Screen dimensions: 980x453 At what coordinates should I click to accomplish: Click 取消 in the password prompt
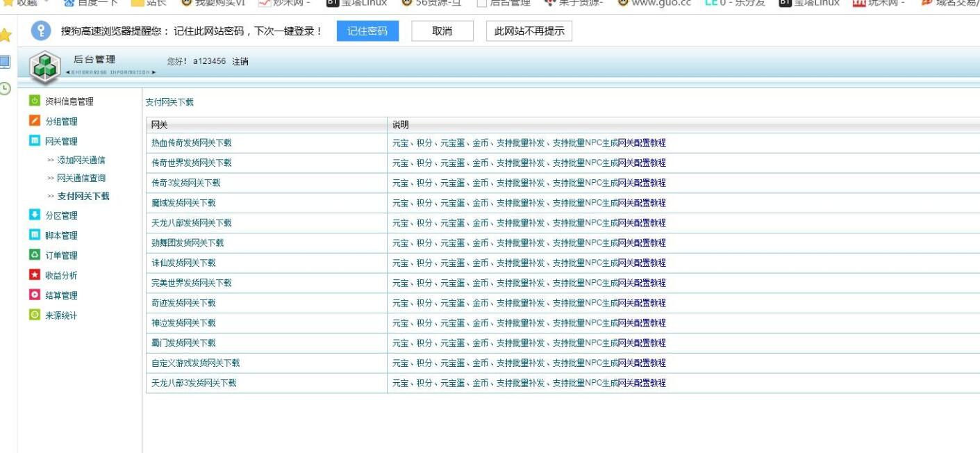pyautogui.click(x=442, y=31)
